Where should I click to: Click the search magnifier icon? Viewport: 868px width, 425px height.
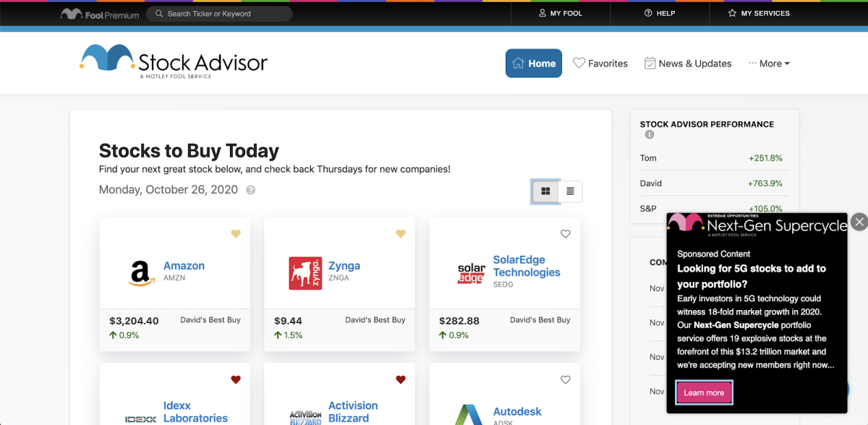click(159, 14)
